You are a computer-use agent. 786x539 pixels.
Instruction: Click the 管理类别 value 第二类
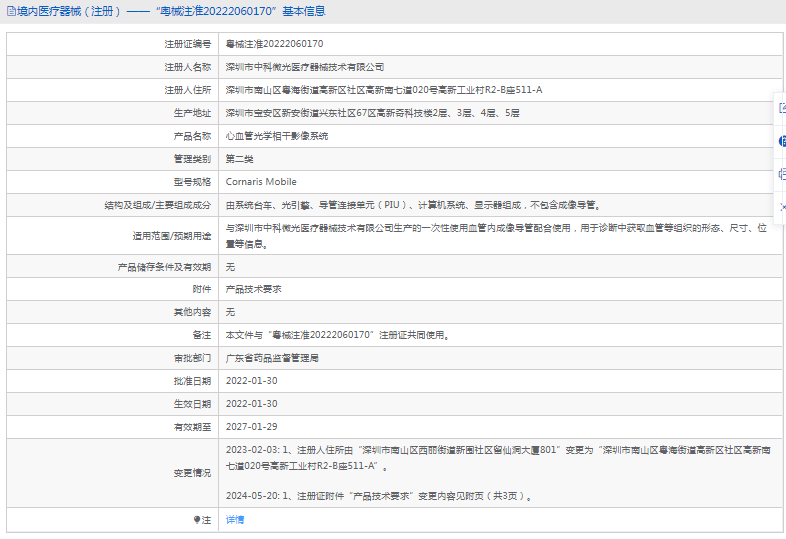click(x=240, y=159)
